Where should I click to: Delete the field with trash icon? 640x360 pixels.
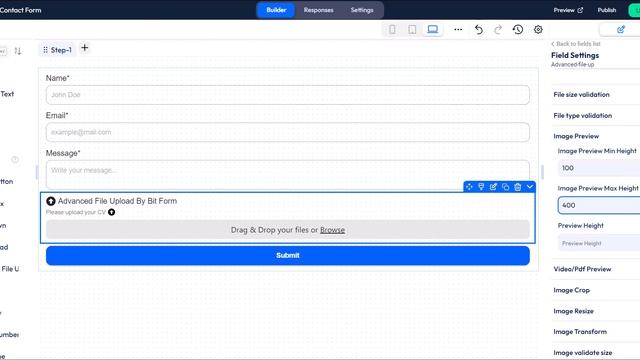pos(518,187)
